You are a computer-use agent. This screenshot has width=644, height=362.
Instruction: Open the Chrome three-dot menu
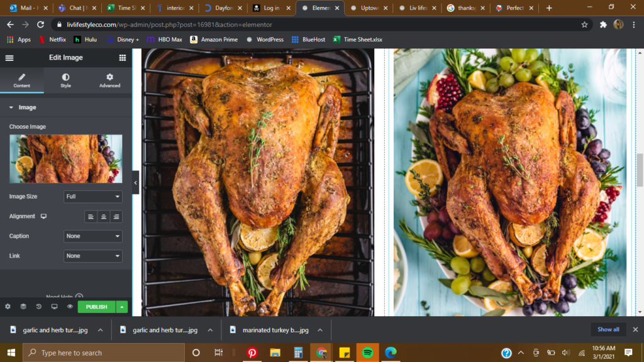(634, 25)
